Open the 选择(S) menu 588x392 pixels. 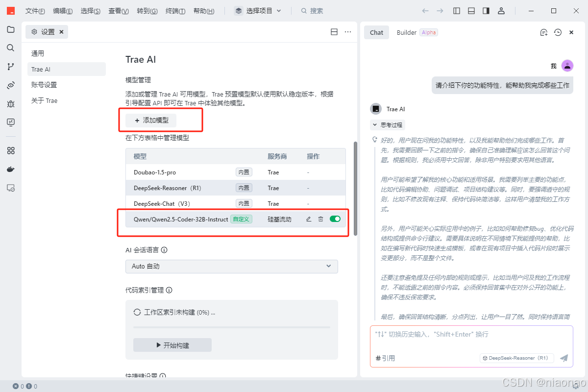(91, 11)
